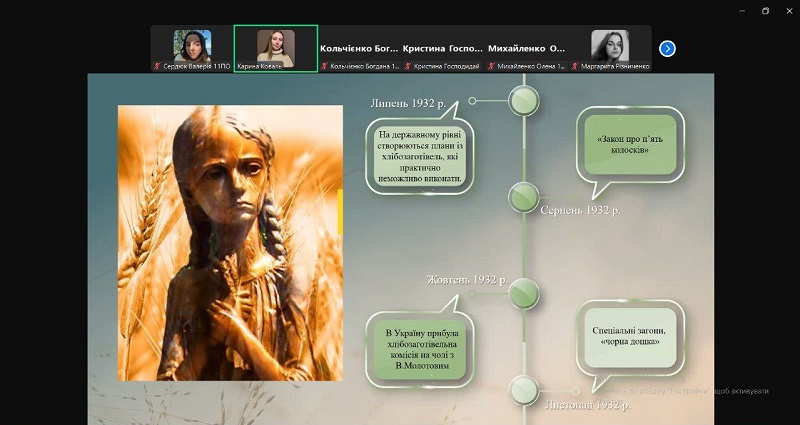800x425 pixels.
Task: Show next participants with the blue arrow
Action: click(667, 48)
